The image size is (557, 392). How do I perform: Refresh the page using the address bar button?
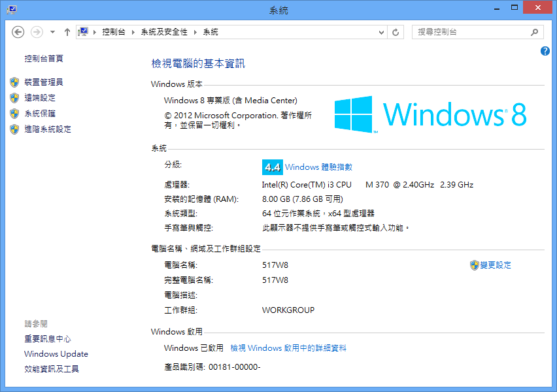(x=396, y=32)
